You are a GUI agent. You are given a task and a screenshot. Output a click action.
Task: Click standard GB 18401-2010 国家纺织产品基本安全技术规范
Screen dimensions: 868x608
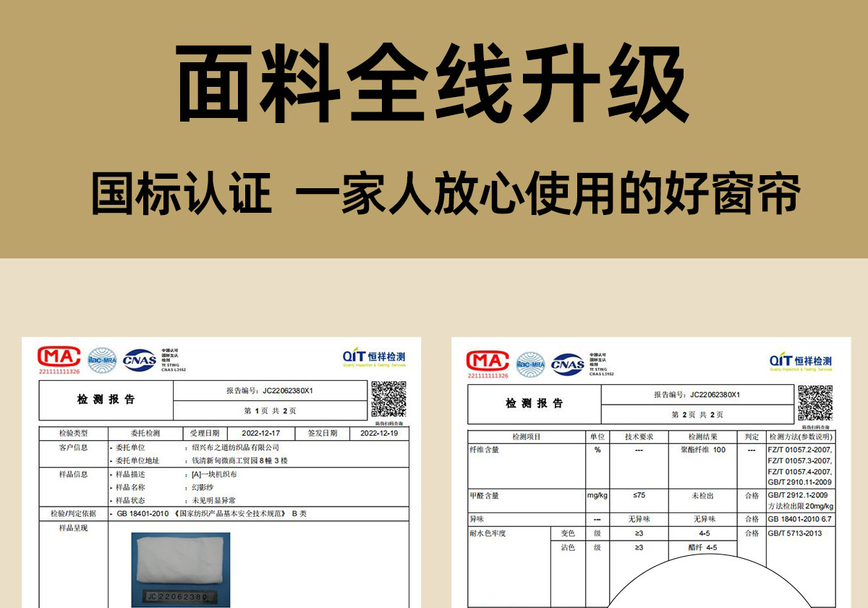coord(200,514)
